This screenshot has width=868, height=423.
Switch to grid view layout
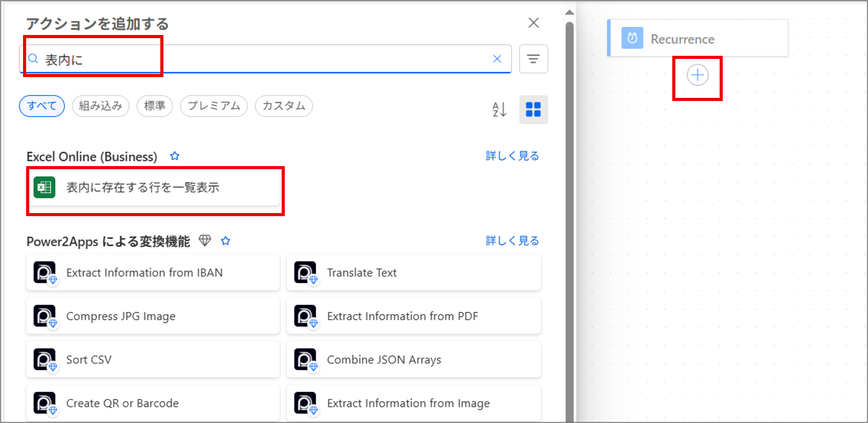533,109
